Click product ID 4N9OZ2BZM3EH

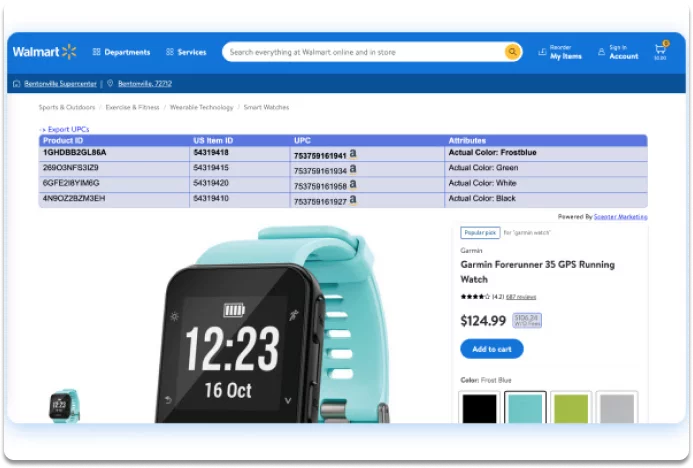pyautogui.click(x=74, y=198)
